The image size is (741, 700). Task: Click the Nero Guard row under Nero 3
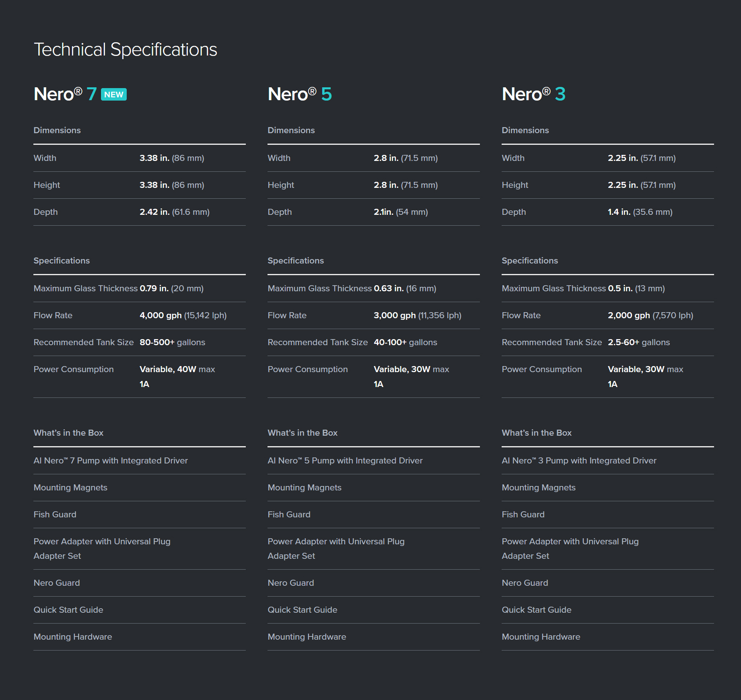608,583
